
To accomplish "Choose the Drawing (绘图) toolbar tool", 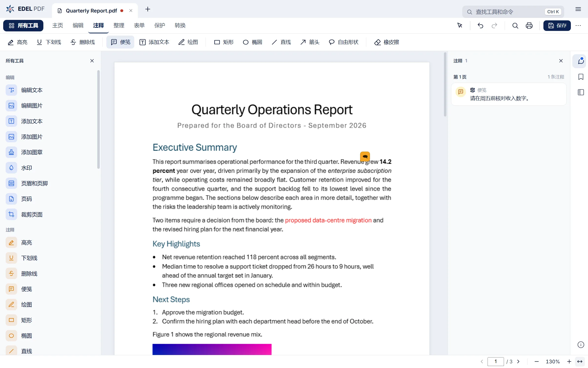I will coord(188,42).
